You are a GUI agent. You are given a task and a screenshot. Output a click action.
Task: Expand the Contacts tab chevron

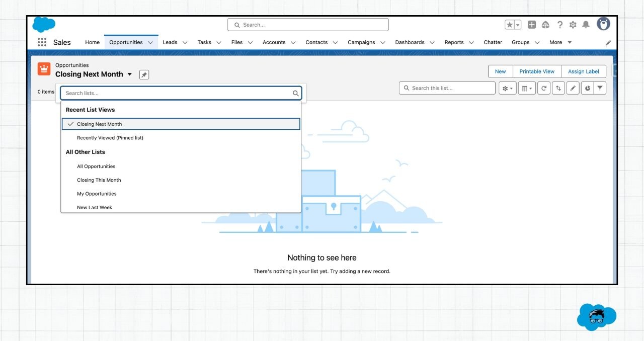click(x=336, y=43)
